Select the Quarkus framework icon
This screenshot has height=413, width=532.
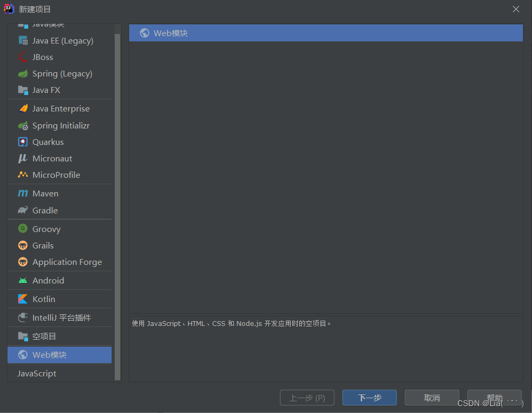(x=23, y=142)
